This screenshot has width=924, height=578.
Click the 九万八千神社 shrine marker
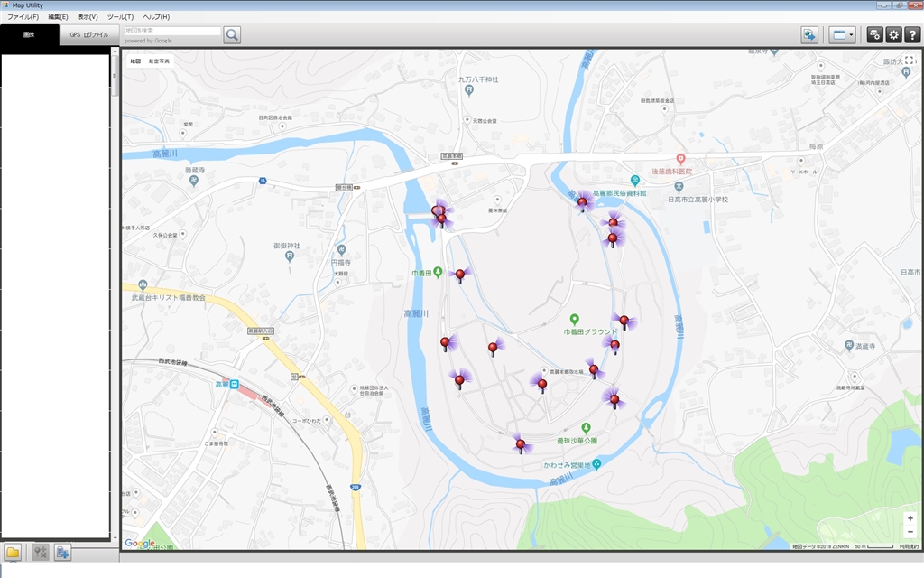(x=469, y=90)
